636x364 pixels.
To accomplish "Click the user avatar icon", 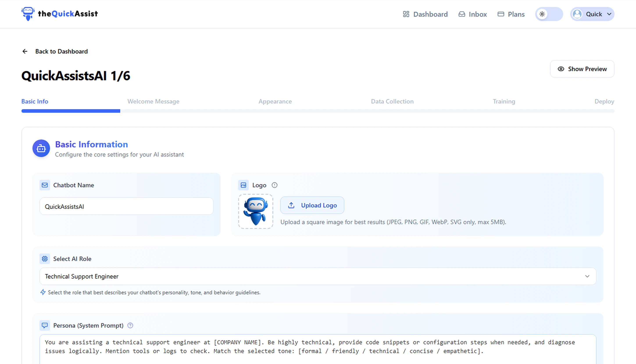I will pyautogui.click(x=577, y=14).
